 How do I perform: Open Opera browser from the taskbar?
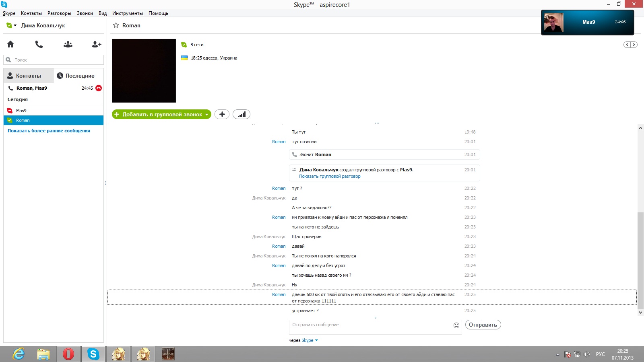pos(68,354)
